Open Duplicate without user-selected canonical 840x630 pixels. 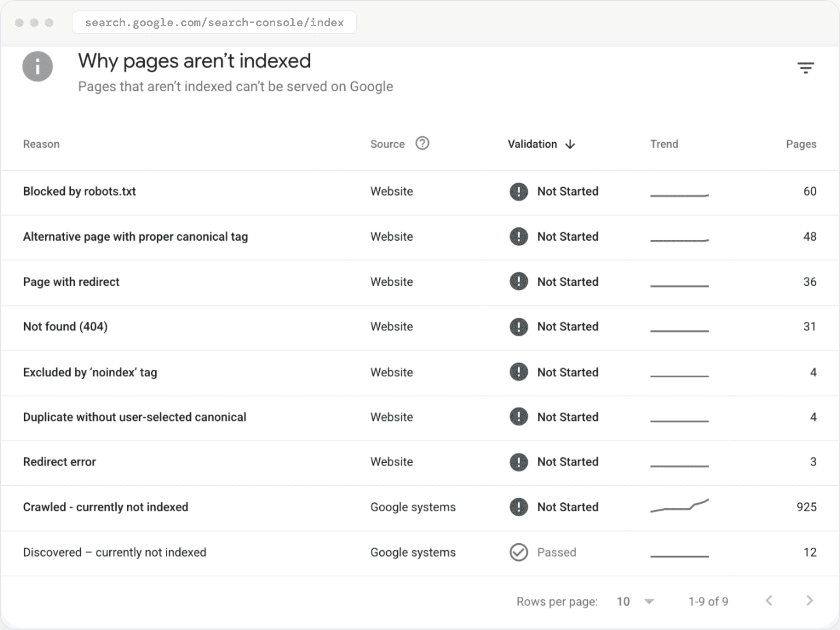click(x=134, y=417)
